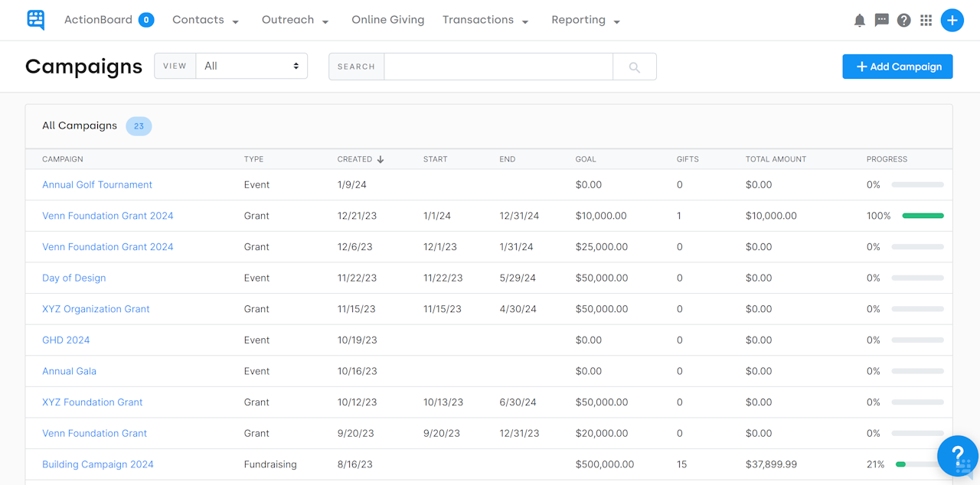
Task: Click the Building Campaign 2024 progress bar
Action: [917, 464]
